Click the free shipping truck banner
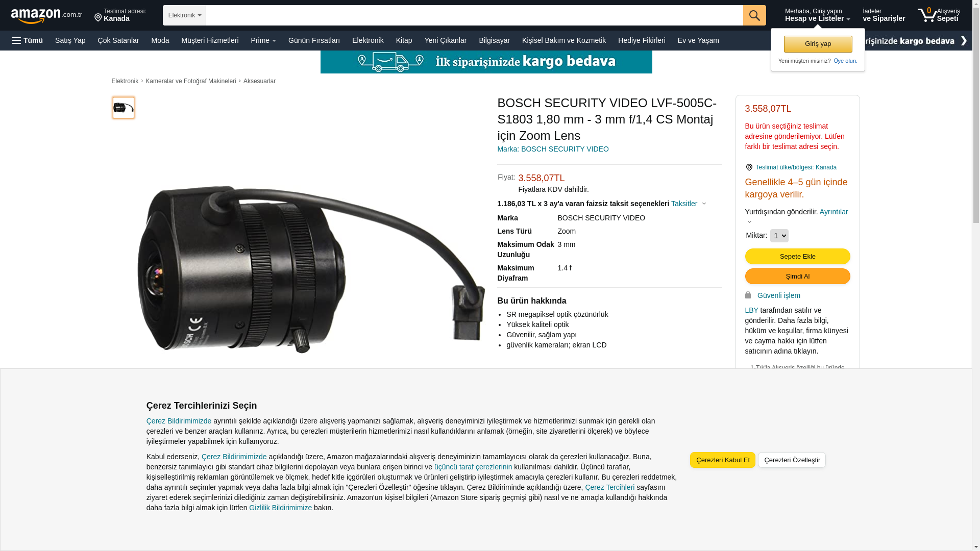The image size is (980, 551). click(486, 62)
